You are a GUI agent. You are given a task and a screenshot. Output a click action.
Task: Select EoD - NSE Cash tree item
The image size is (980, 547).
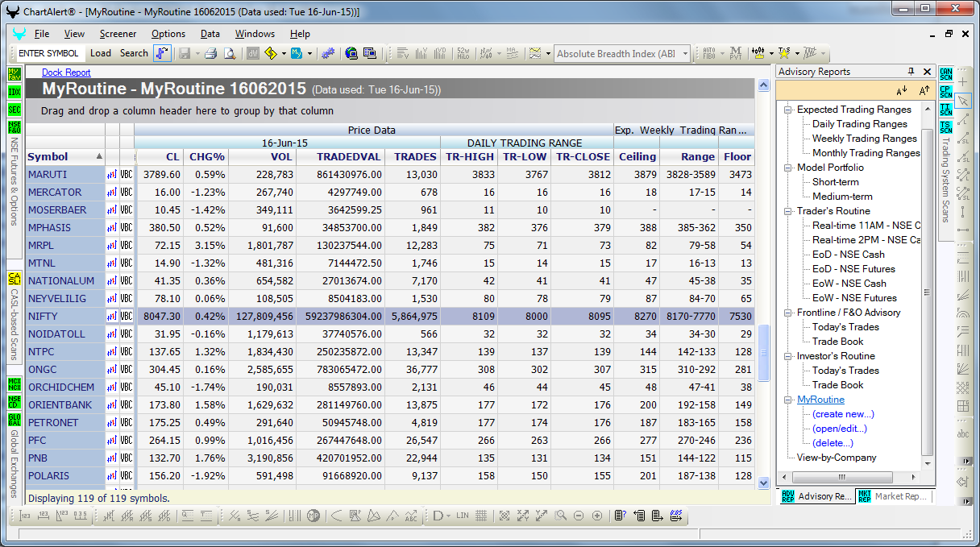[x=848, y=255]
